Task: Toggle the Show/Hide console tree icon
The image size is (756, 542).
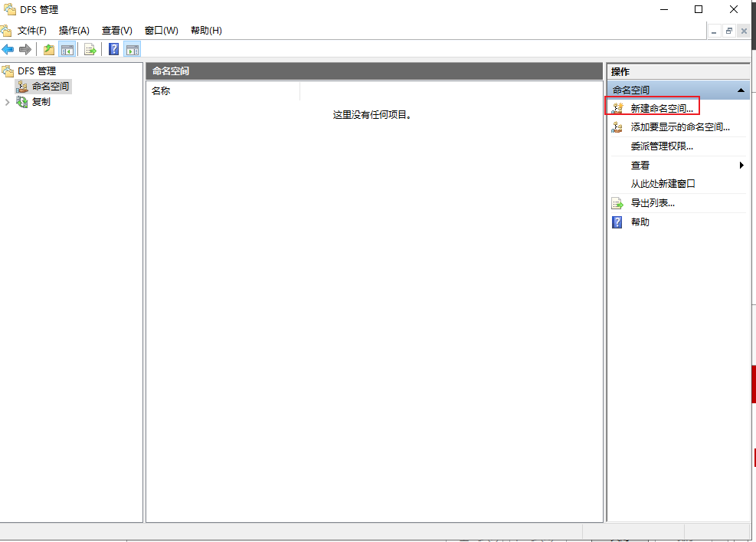Action: (x=67, y=49)
